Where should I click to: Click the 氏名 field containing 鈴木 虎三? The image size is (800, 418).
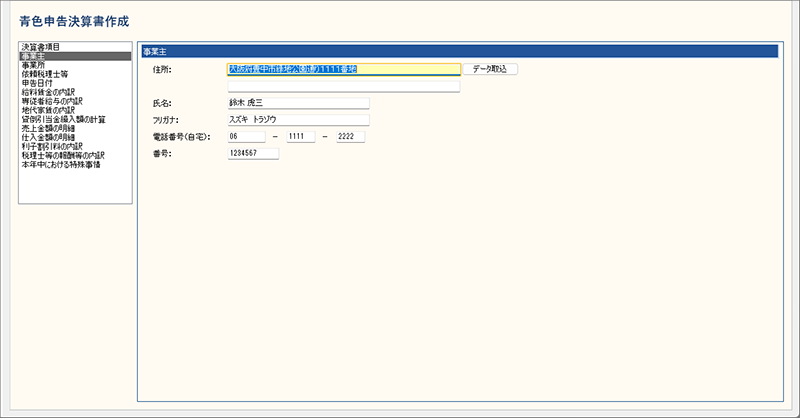pos(298,103)
